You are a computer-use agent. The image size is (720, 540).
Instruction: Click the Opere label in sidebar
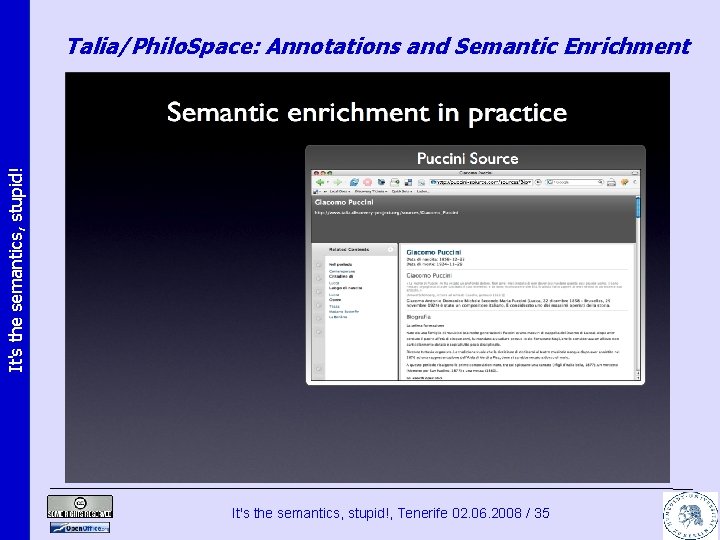point(335,299)
